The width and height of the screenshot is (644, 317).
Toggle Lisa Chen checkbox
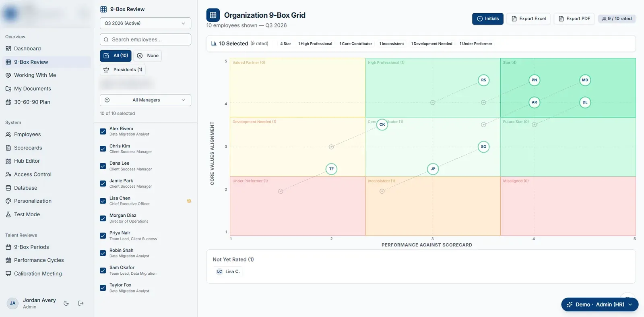point(103,201)
